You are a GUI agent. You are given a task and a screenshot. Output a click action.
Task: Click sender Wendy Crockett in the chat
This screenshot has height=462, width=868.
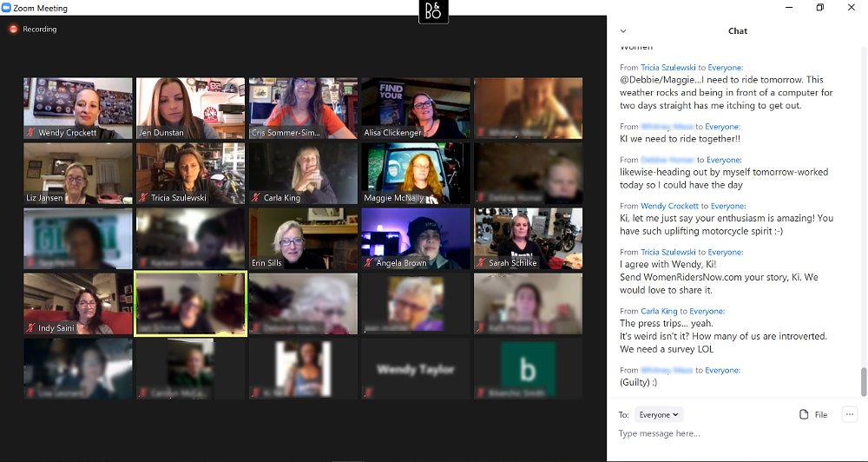670,206
